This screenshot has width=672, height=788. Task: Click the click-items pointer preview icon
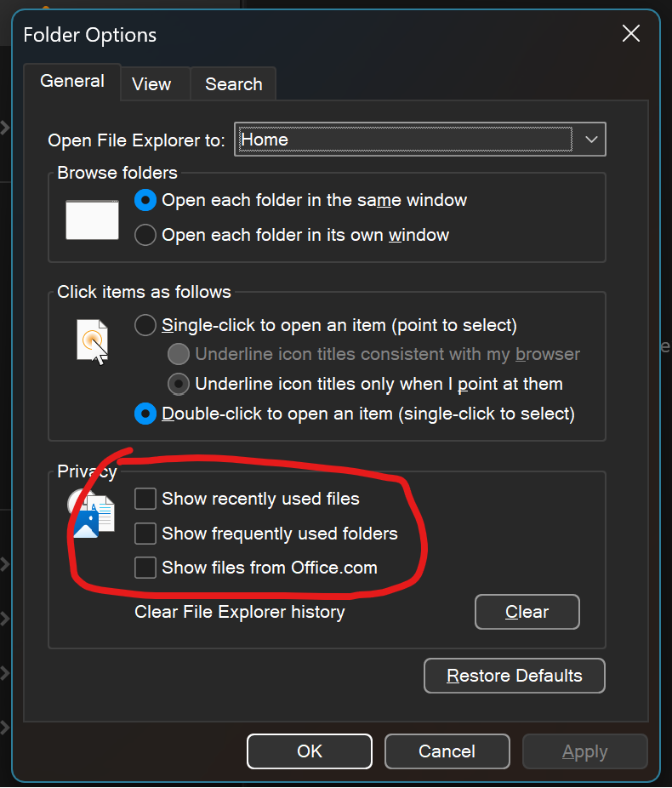pyautogui.click(x=93, y=342)
